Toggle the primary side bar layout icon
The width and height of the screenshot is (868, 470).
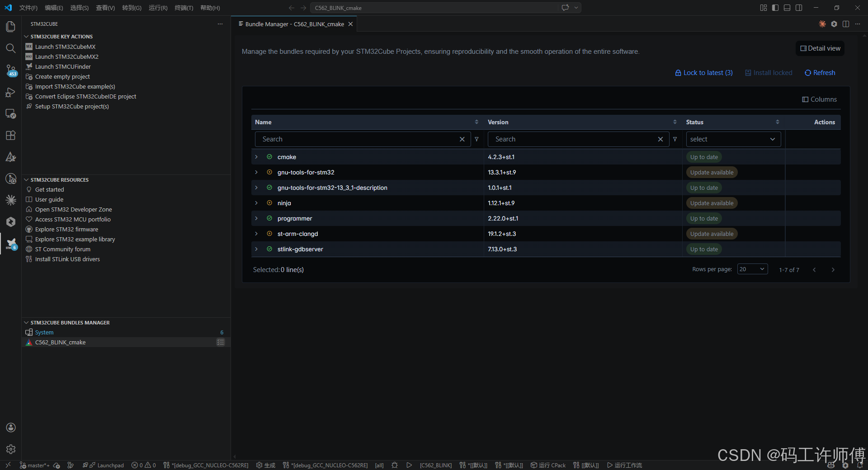click(x=775, y=8)
